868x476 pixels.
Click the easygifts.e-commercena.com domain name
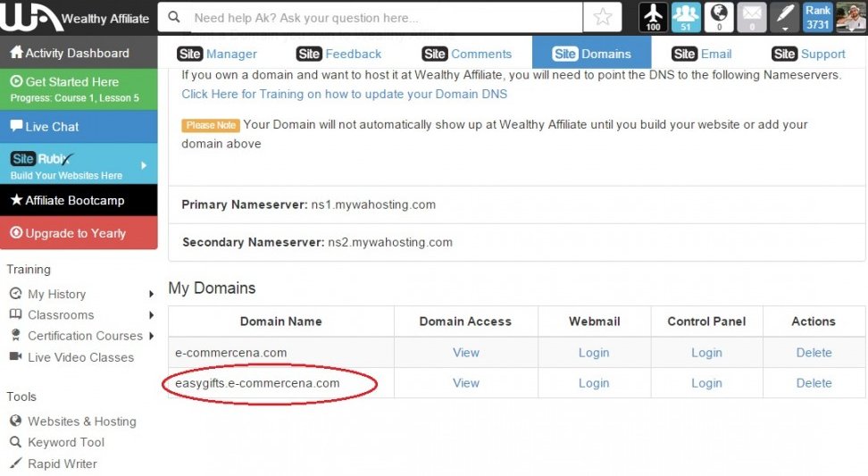pyautogui.click(x=257, y=383)
